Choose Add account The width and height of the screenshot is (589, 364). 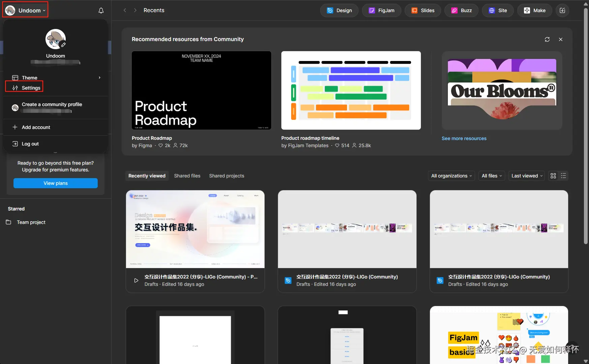(x=56, y=127)
